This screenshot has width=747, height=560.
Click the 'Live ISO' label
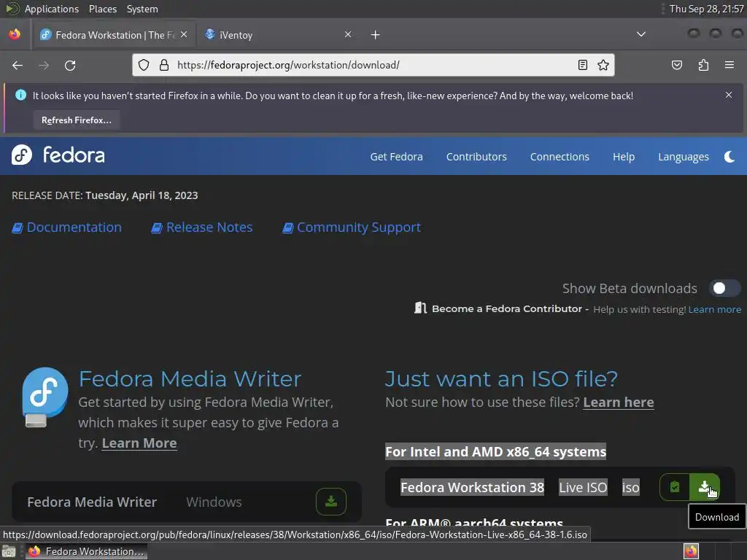pos(583,487)
